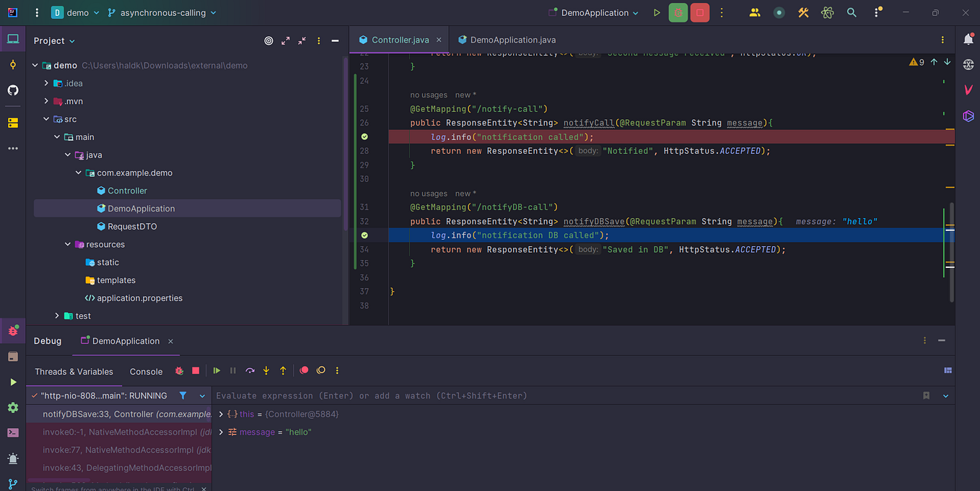Open the notifications bell
Image resolution: width=980 pixels, height=491 pixels.
968,40
